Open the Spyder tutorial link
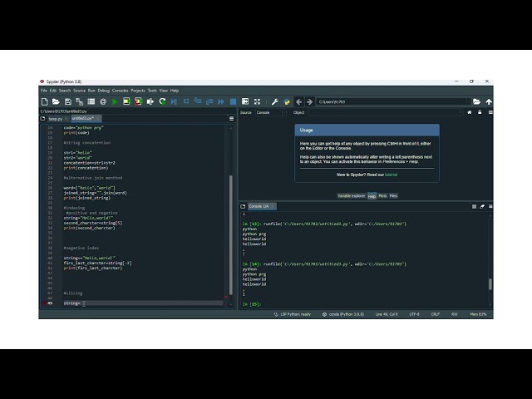Viewport: 532px width, 399px height. click(x=391, y=175)
